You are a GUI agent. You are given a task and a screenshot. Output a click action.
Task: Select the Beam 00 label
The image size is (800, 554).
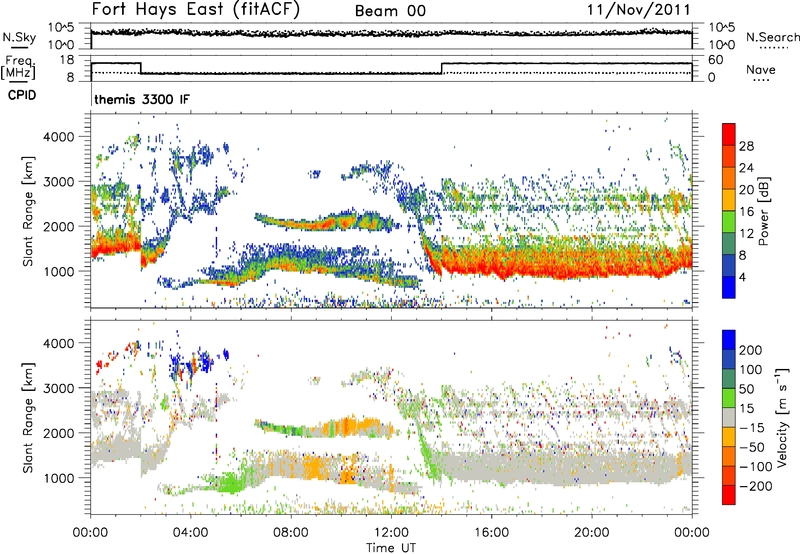(390, 11)
